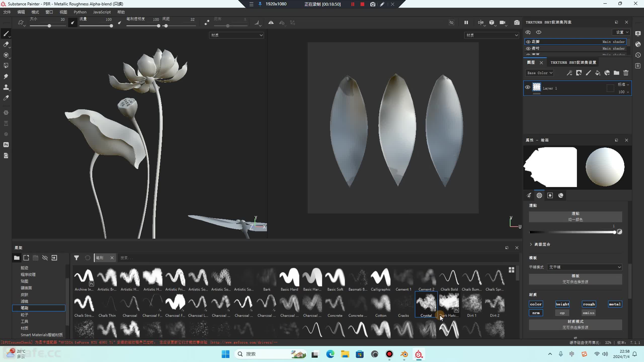This screenshot has height=362, width=644.
Task: Add a mask to layer
Action: click(x=579, y=73)
